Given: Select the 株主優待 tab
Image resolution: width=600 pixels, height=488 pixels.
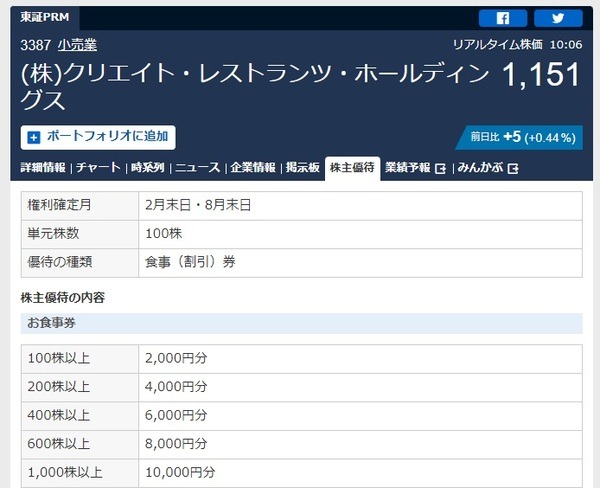Looking at the screenshot, I should pos(352,168).
